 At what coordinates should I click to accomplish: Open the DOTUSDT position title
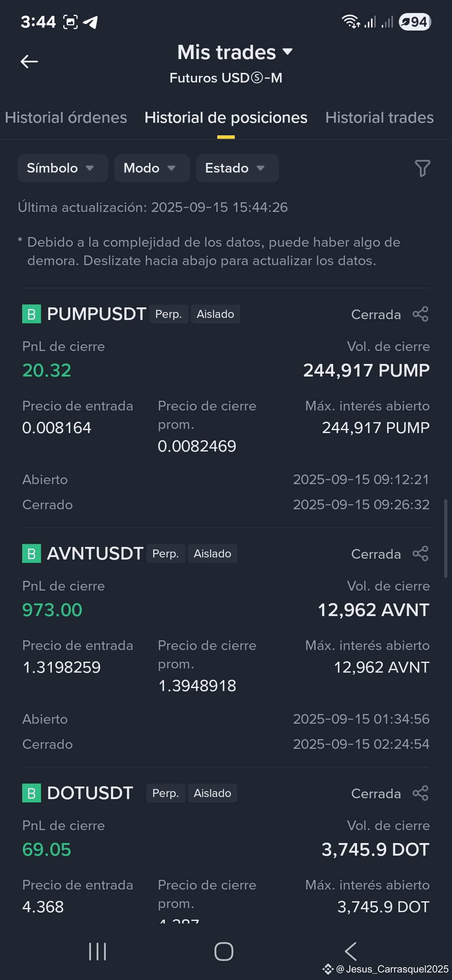(90, 793)
